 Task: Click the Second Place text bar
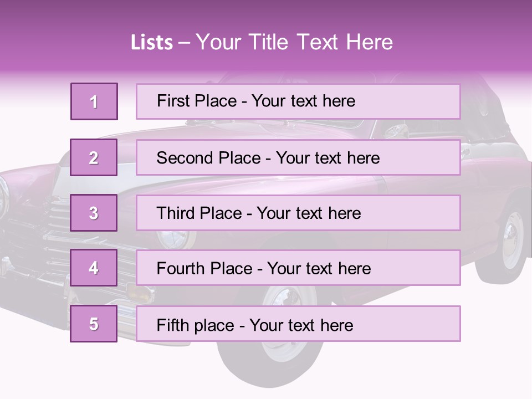(x=298, y=157)
